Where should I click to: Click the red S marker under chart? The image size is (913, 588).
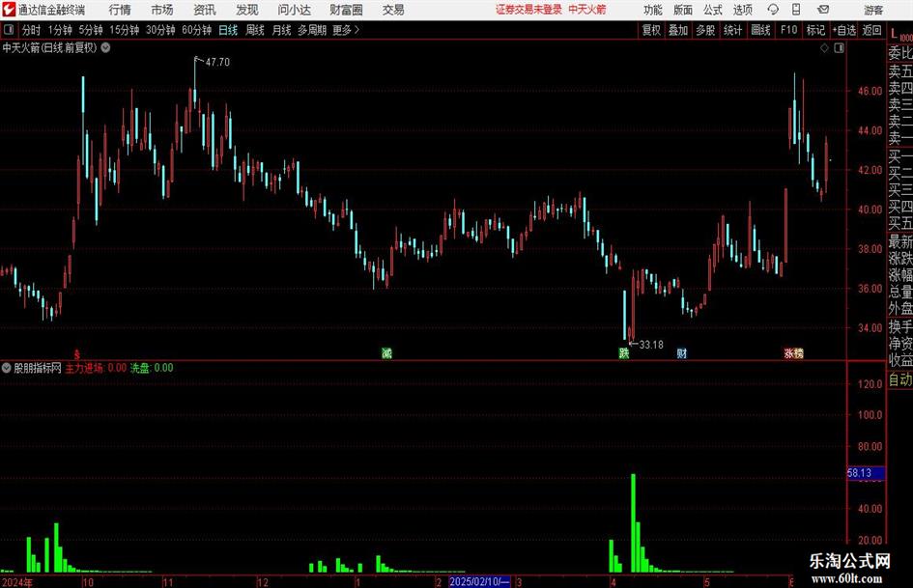[x=77, y=353]
